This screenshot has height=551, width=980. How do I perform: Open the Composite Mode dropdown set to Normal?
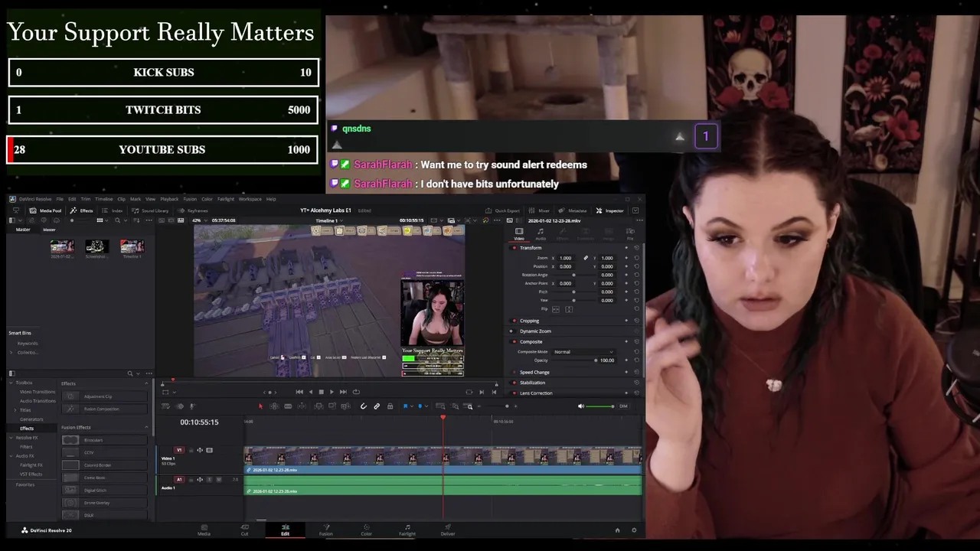[x=584, y=352]
